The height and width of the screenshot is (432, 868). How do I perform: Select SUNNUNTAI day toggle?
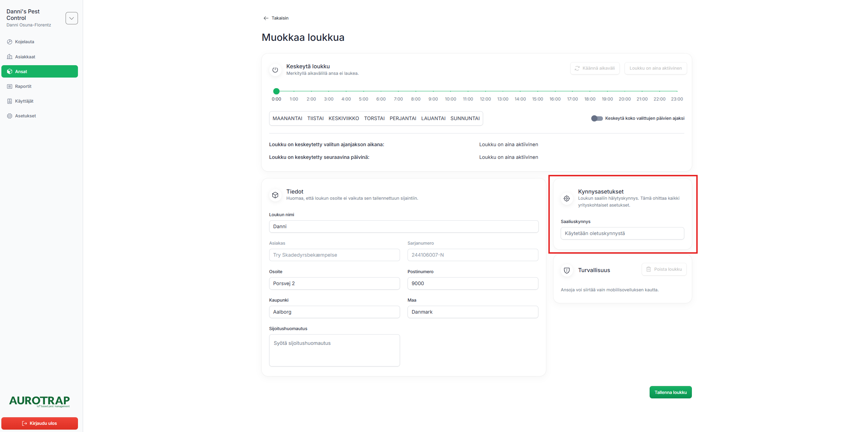(x=465, y=118)
